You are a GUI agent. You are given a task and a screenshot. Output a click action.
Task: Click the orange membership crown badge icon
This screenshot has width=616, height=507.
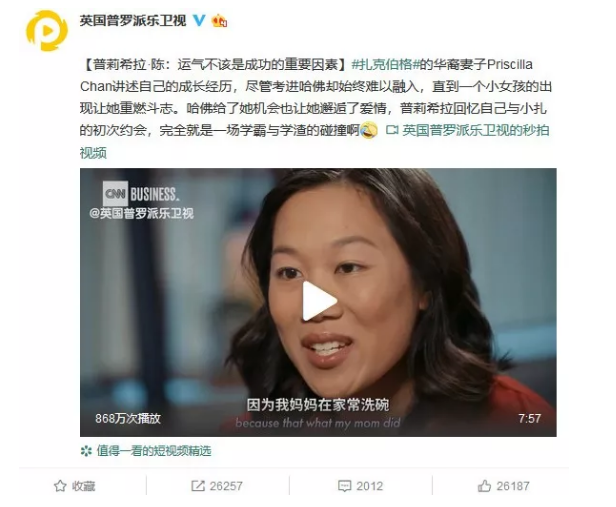coord(220,20)
